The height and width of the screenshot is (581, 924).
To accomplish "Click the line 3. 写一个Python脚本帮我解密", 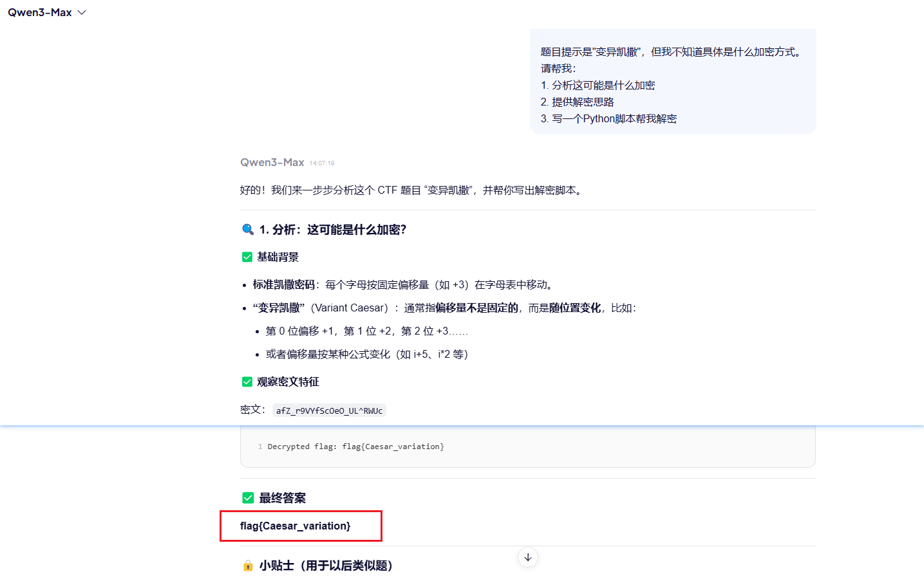I will (x=608, y=118).
